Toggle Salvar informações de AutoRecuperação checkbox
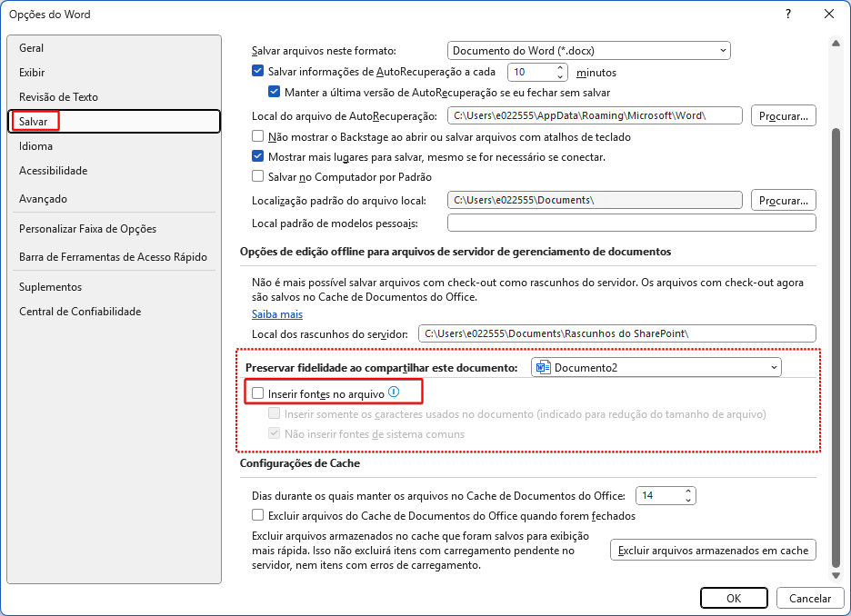The width and height of the screenshot is (851, 616). (x=258, y=71)
